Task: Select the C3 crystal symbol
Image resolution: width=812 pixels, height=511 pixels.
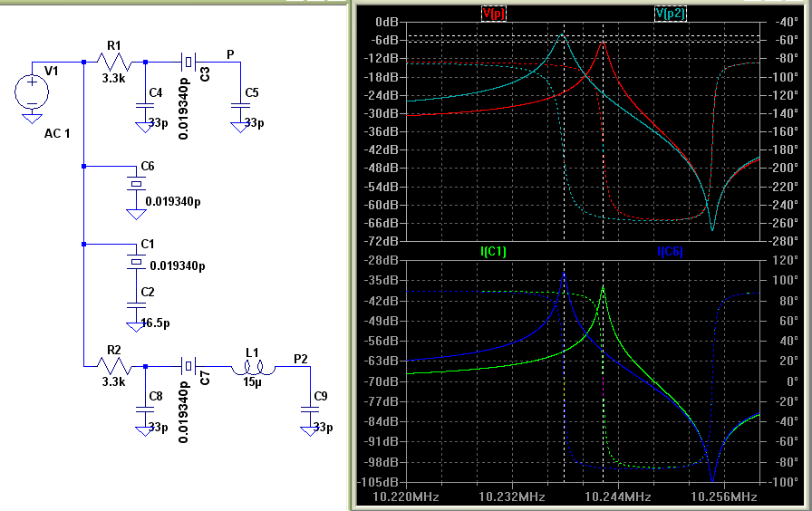Action: click(188, 63)
